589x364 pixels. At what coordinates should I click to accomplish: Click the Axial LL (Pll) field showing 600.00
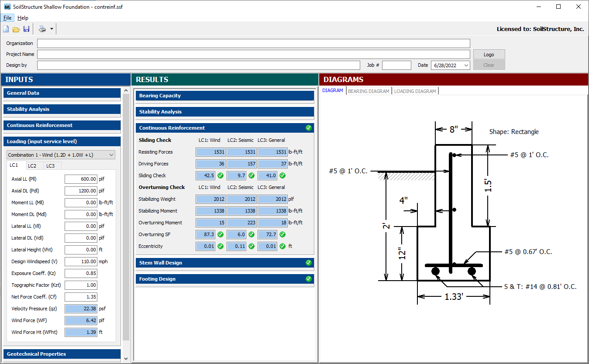pyautogui.click(x=81, y=179)
